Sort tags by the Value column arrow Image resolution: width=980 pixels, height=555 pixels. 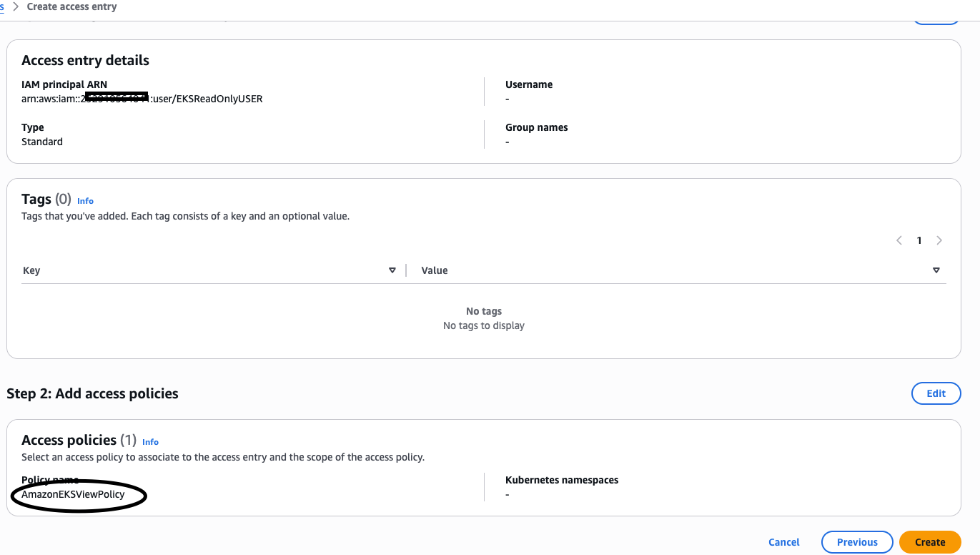pyautogui.click(x=936, y=270)
